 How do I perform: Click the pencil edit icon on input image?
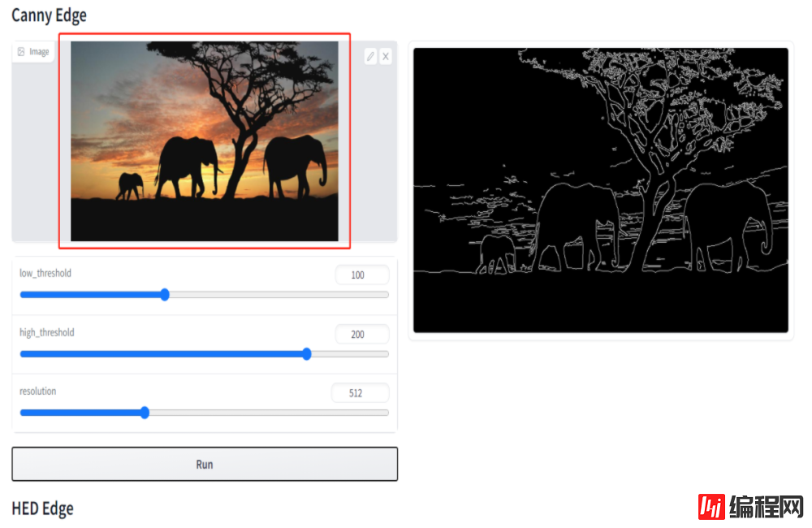point(370,56)
